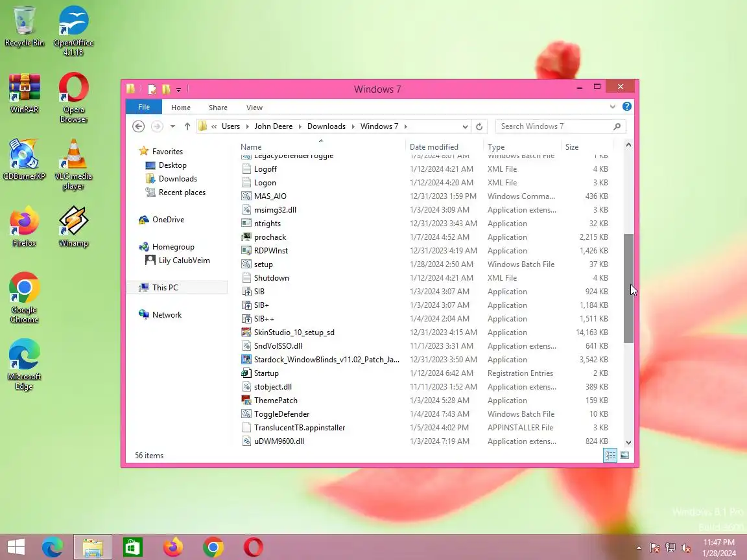Click breadcrumb arrow after John Deere
Viewport: 747px width, 560px height.
(x=300, y=126)
